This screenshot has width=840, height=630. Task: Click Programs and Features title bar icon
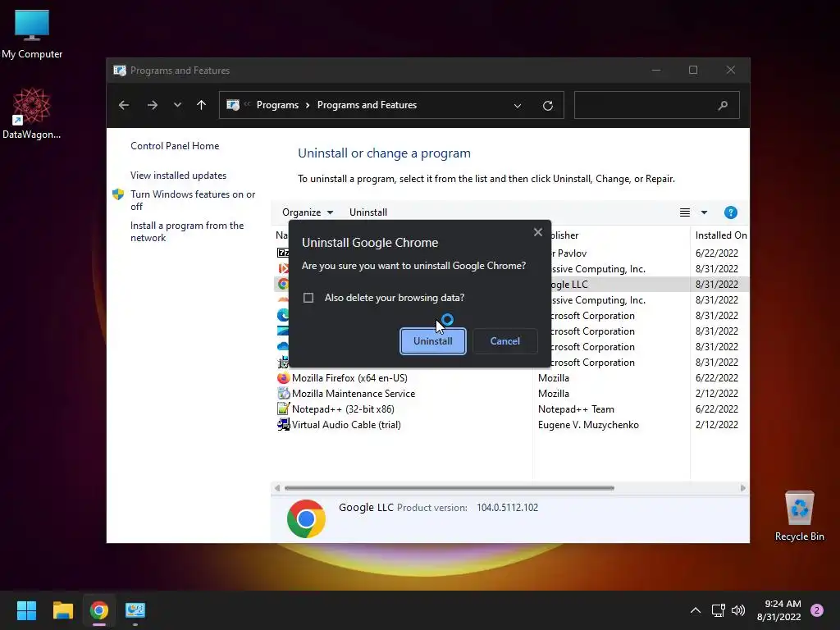tap(120, 71)
